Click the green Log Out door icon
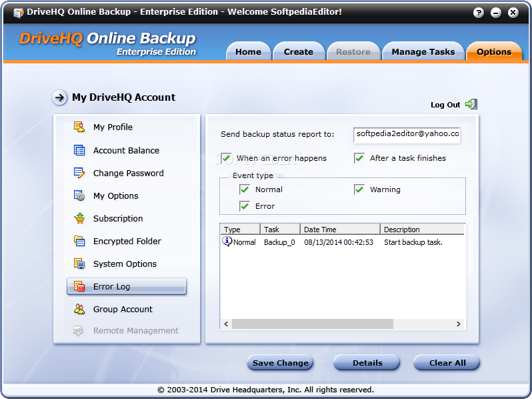The height and width of the screenshot is (399, 532). pos(471,104)
